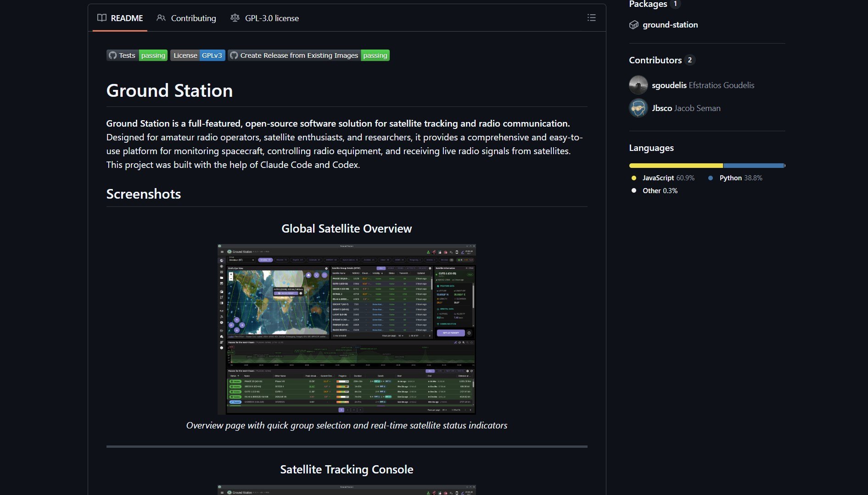Open the ground-station package link
868x495 pixels.
tap(670, 25)
